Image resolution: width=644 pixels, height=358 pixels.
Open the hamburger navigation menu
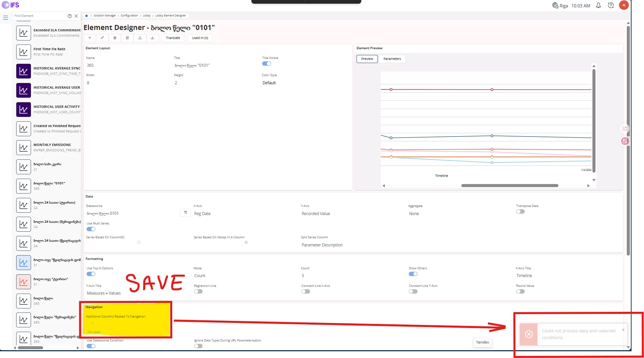point(5,18)
